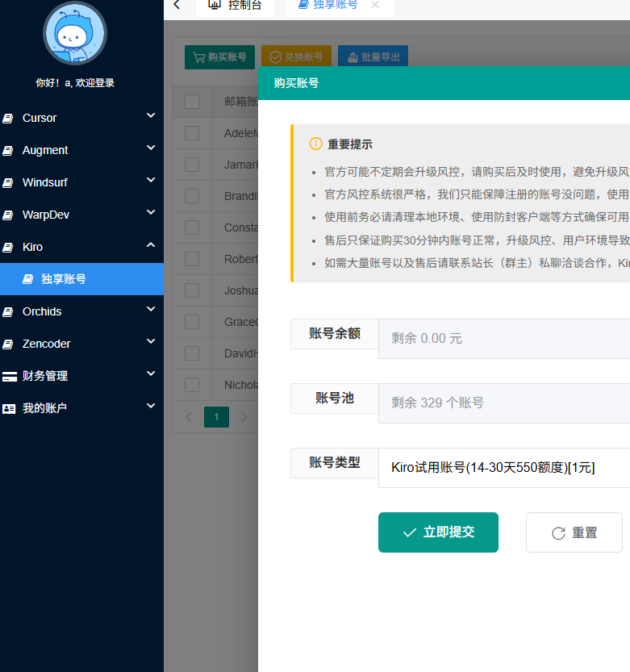This screenshot has height=672, width=630.
Task: Click the ID card icon beside 我的账户
Action: point(9,409)
